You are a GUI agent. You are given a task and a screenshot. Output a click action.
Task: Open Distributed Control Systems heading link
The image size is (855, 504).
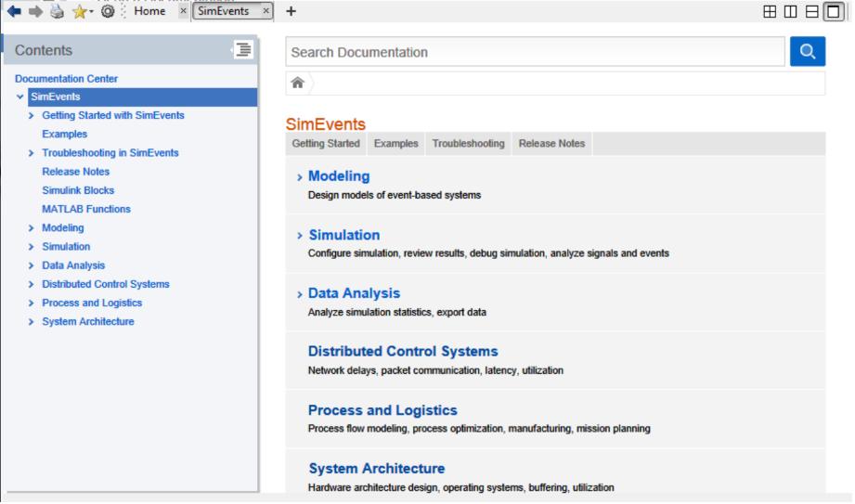click(x=403, y=352)
